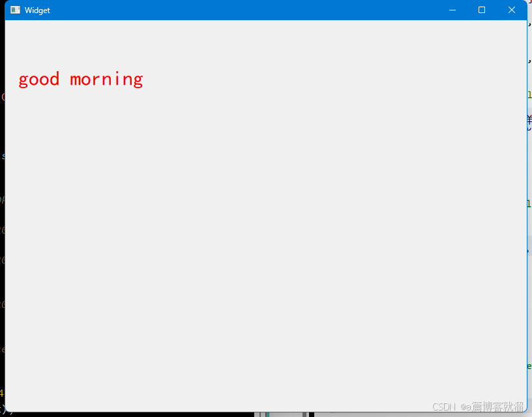Click the red "good morning" label text

point(81,80)
